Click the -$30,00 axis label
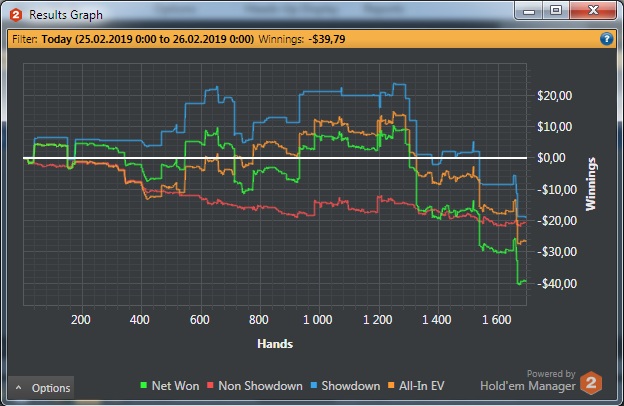This screenshot has width=624, height=406. pos(557,252)
